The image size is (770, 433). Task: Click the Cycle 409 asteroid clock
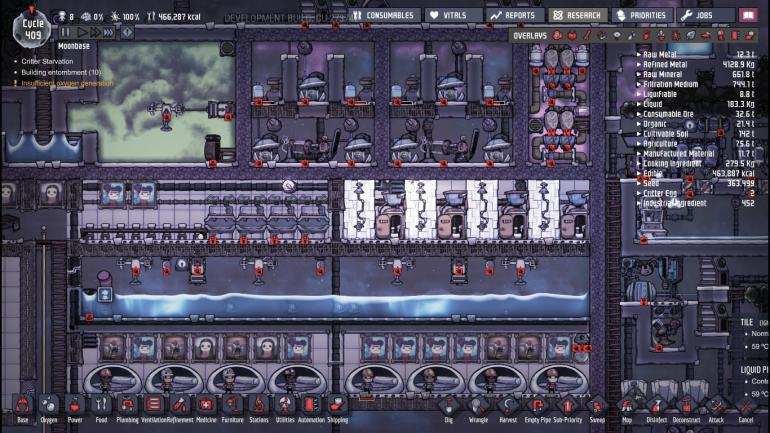(x=32, y=29)
